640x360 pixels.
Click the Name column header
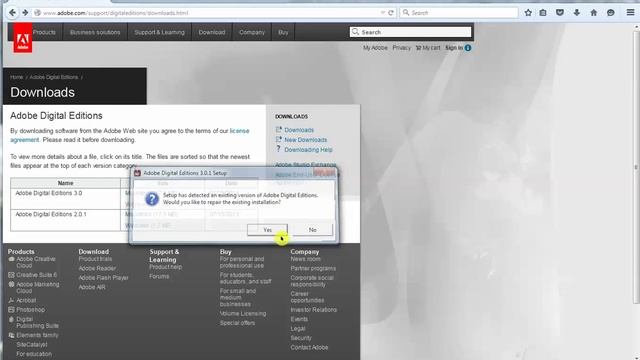[65, 183]
